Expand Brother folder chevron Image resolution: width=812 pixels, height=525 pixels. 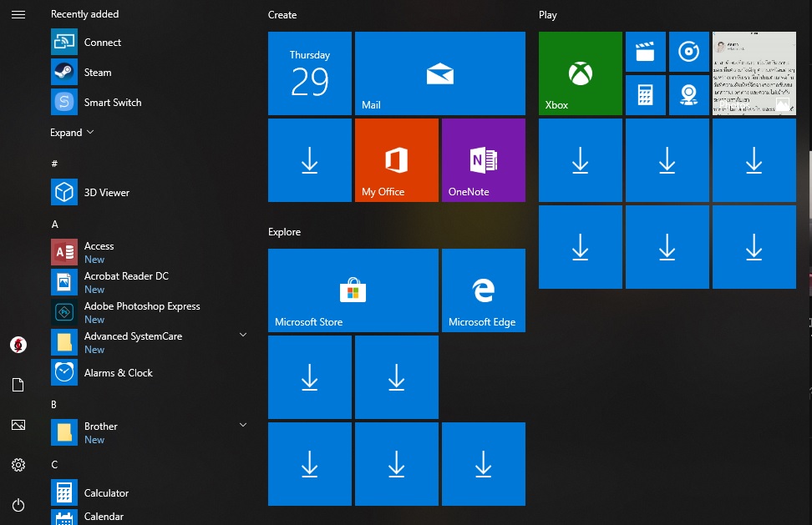click(x=243, y=425)
